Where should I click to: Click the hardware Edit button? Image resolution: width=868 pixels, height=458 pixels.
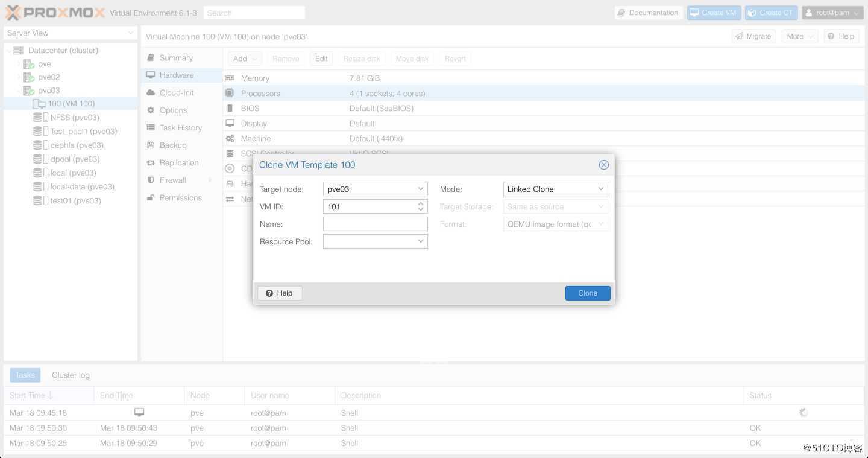coord(321,59)
